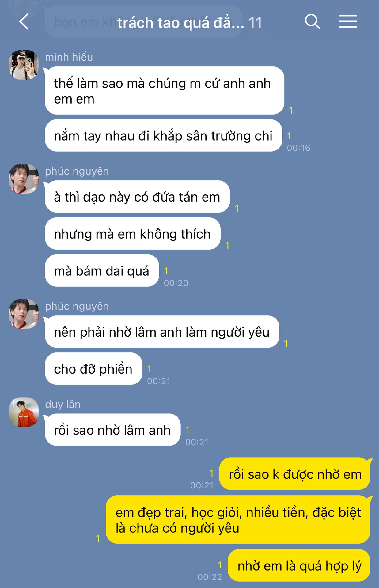Viewport: 379px width, 588px height.
Task: Select message 'nhưng mà em không thích'
Action: tap(132, 234)
